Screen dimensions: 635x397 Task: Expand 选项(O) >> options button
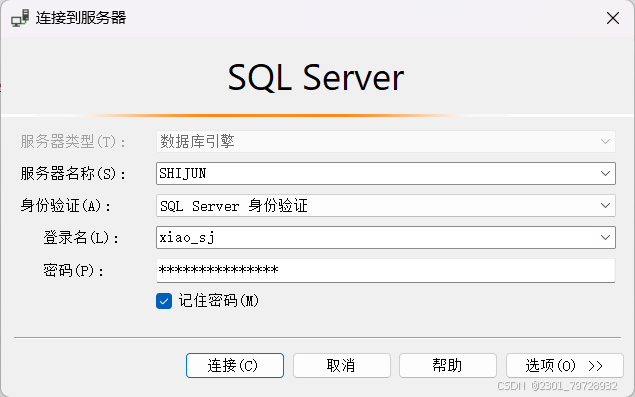click(x=565, y=365)
